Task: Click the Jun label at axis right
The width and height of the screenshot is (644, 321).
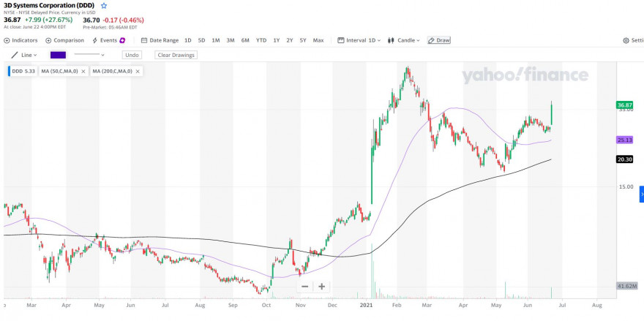Action: [528, 306]
